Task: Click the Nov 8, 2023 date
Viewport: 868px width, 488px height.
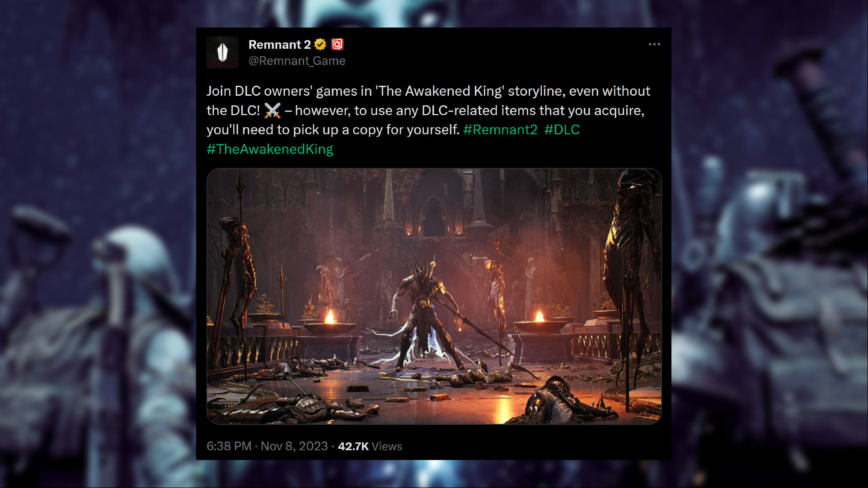Action: (294, 446)
